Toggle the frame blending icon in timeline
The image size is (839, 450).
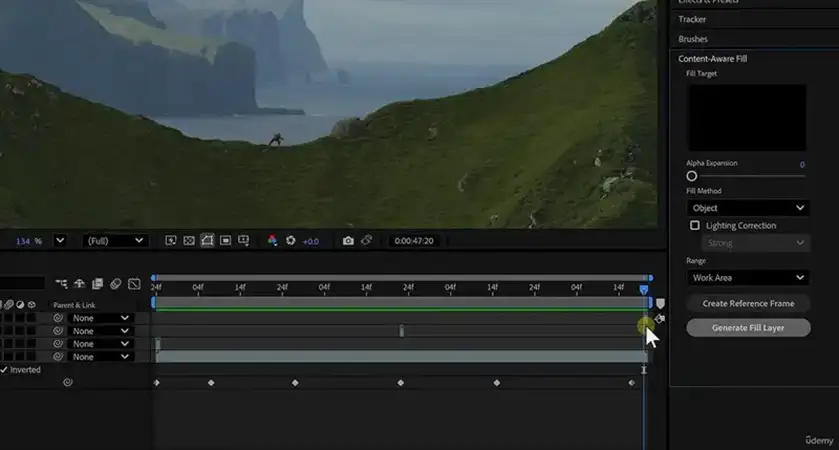(x=97, y=284)
